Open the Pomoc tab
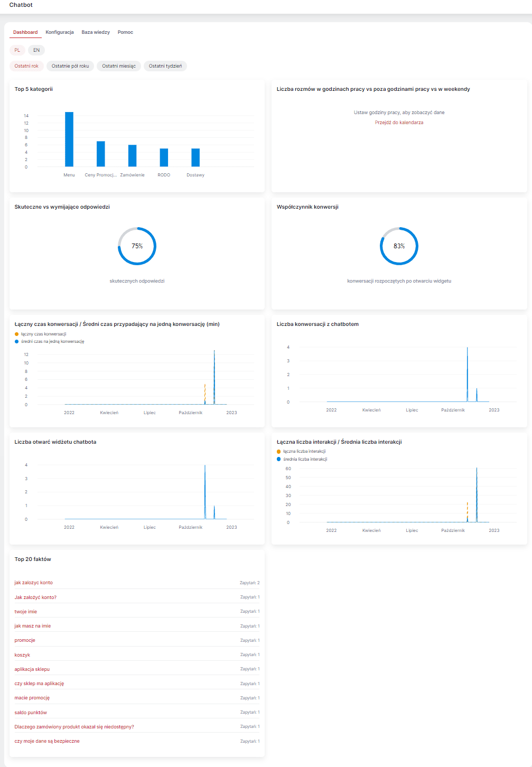 125,32
